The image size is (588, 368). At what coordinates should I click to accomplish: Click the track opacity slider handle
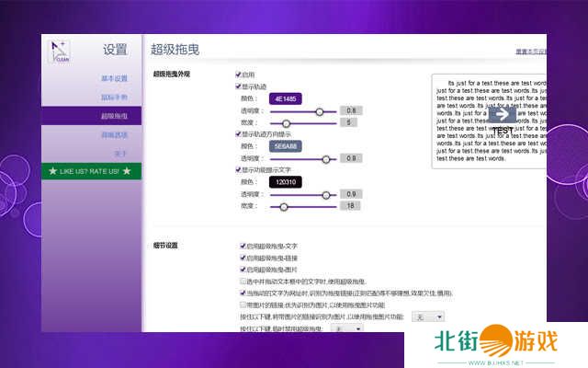319,110
